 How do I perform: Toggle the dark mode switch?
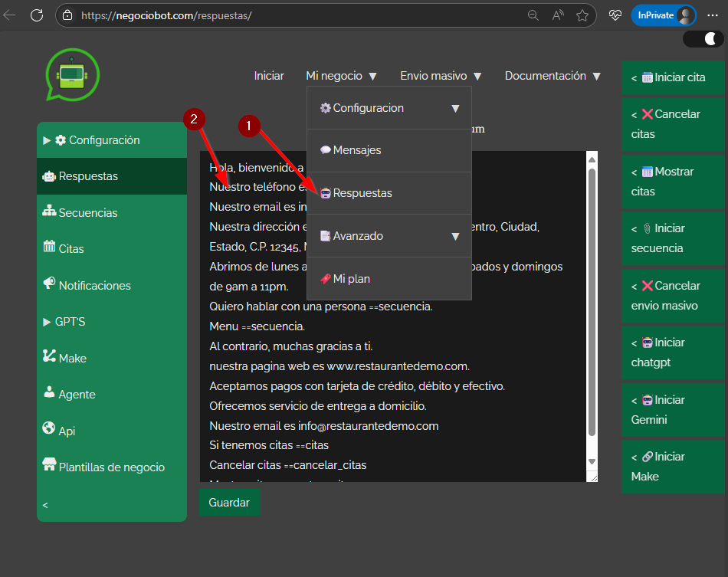click(x=703, y=38)
